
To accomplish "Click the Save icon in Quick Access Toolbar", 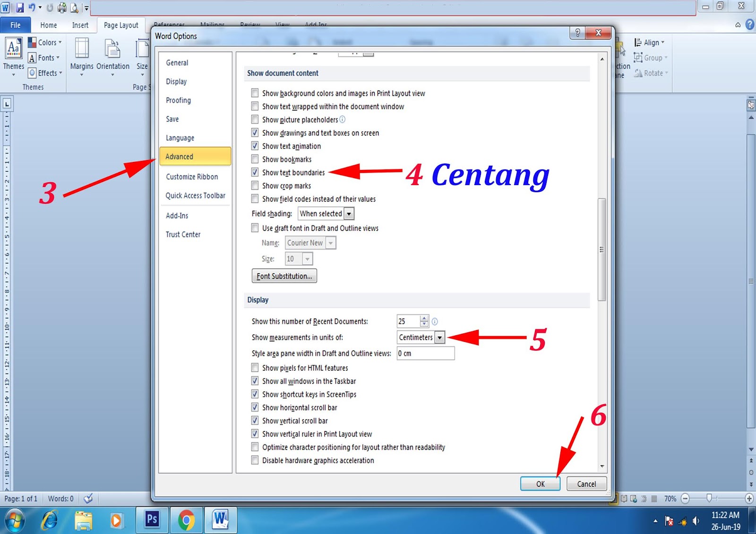I will 20,8.
